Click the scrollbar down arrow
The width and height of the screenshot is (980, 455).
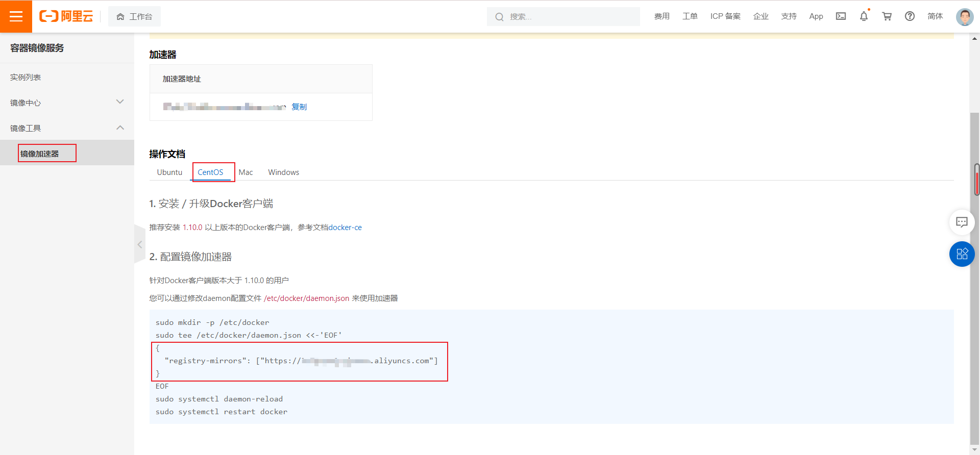click(975, 450)
